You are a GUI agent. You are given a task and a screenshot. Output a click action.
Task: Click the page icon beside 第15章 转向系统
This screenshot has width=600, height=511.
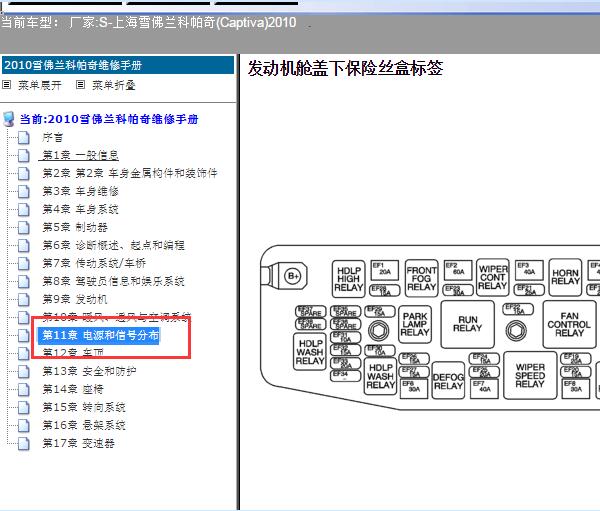[x=24, y=407]
